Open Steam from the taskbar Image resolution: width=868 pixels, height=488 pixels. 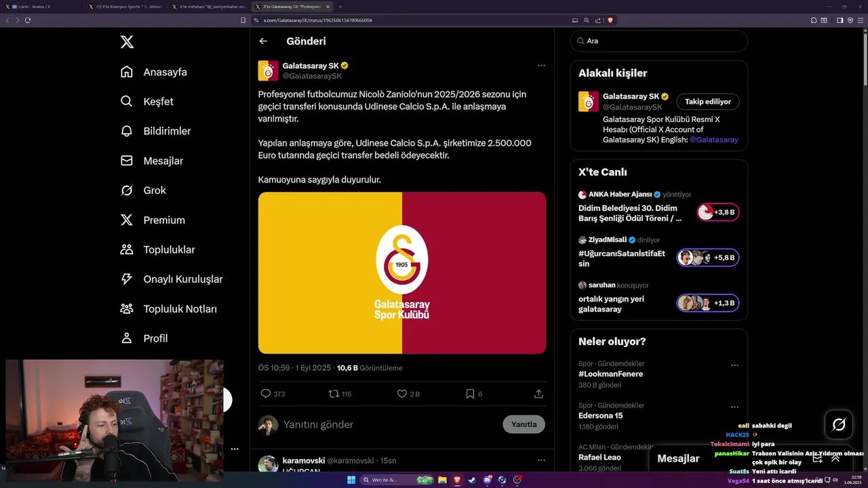pos(472,480)
